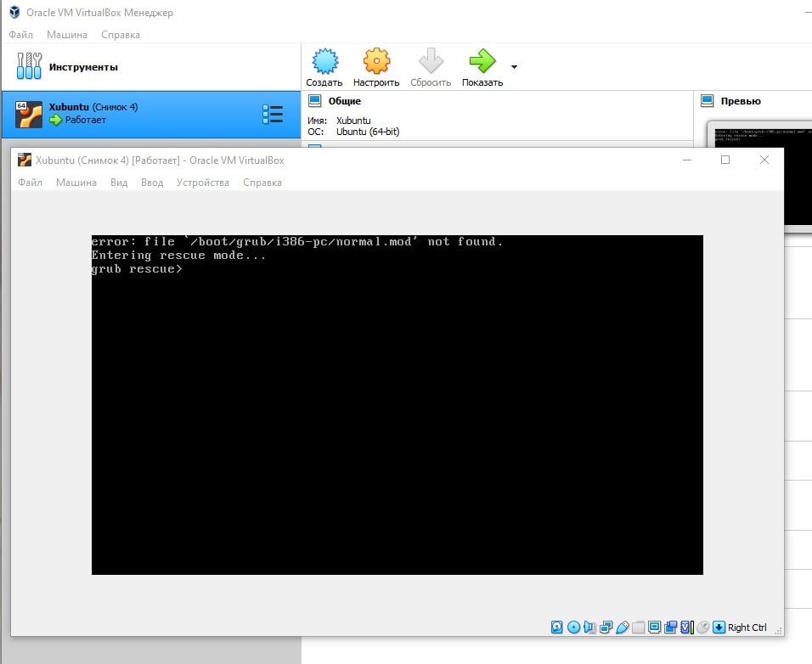Click display monitor status icon

(655, 627)
